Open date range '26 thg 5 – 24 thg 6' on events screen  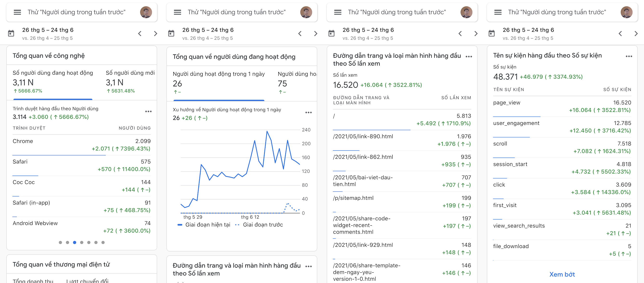pos(528,30)
